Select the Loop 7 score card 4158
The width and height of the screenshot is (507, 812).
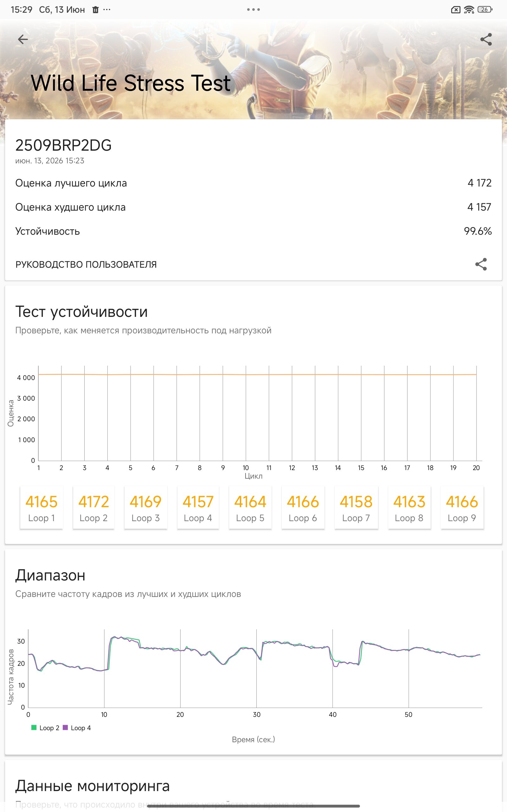(x=356, y=507)
